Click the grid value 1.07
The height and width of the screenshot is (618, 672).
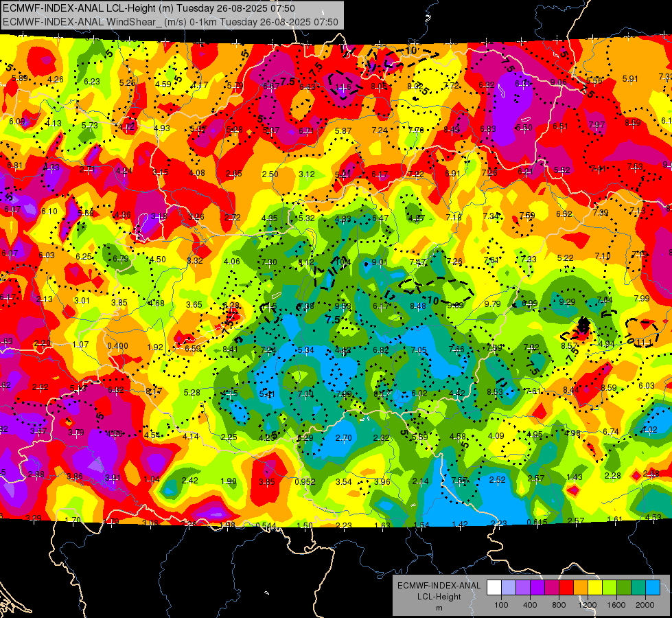(x=80, y=345)
